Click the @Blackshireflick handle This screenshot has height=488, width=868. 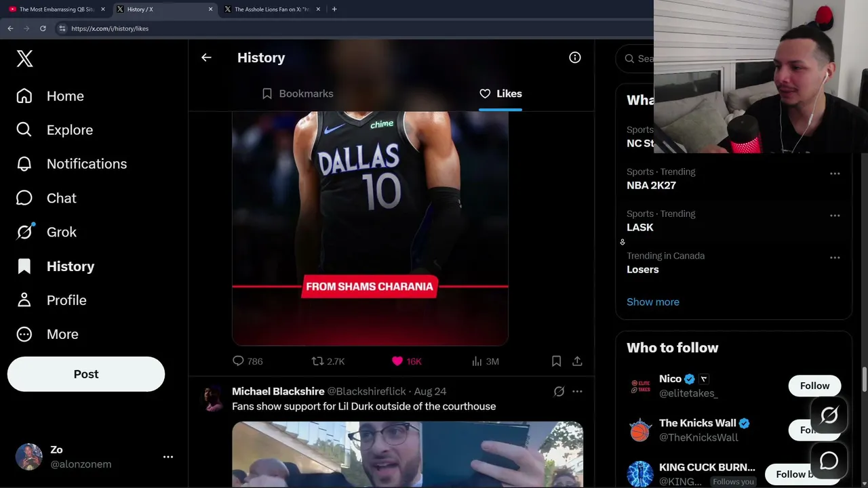click(x=367, y=391)
